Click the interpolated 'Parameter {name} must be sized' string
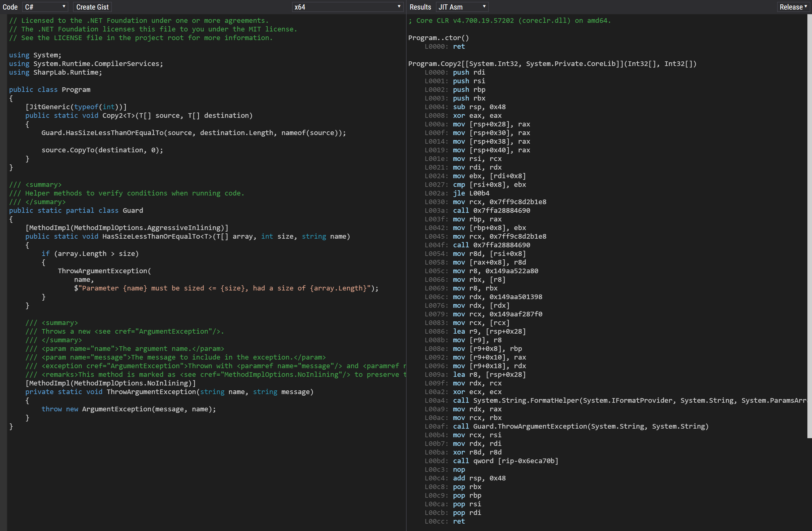The height and width of the screenshot is (531, 812). point(225,288)
